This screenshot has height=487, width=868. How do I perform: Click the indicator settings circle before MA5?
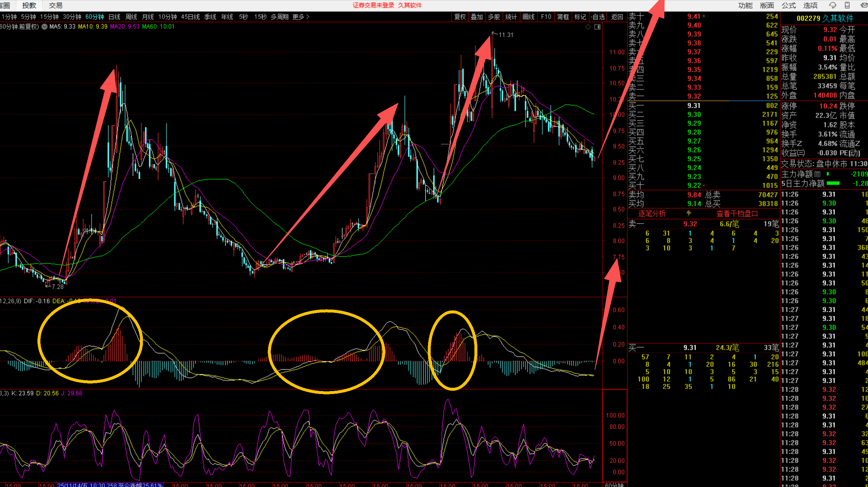coord(44,27)
